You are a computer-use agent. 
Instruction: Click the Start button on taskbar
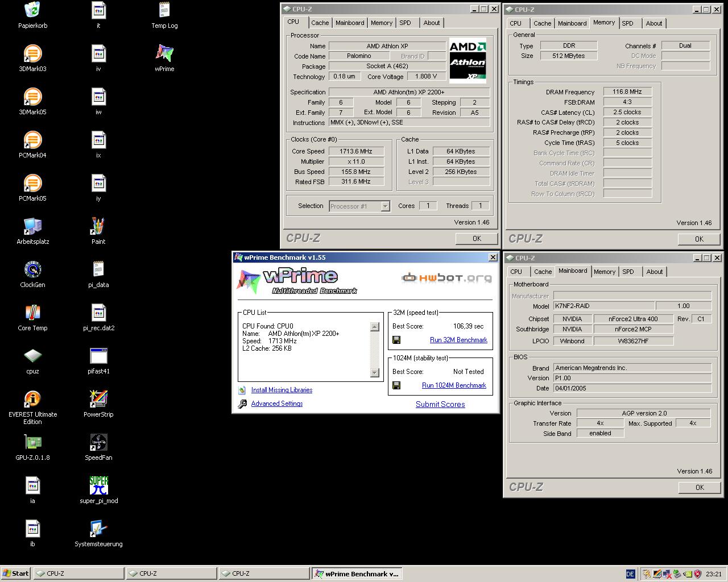point(16,573)
